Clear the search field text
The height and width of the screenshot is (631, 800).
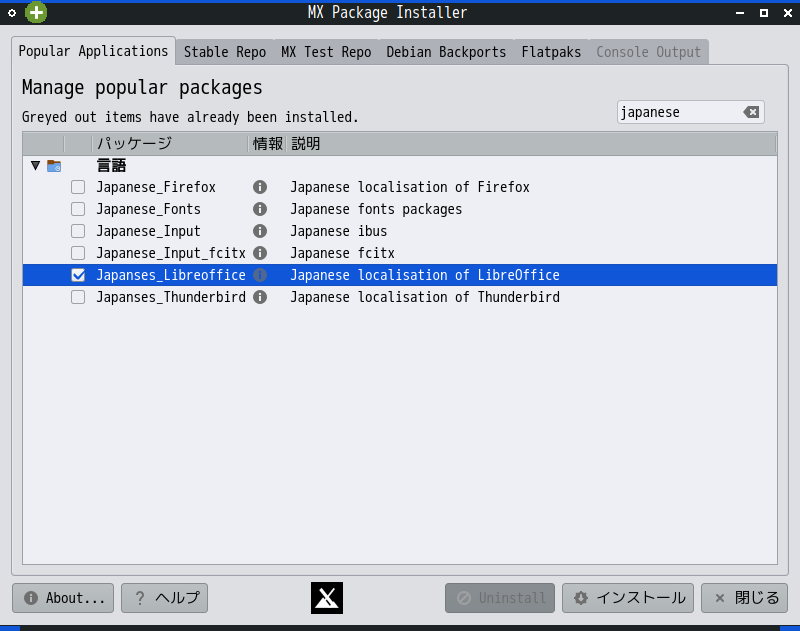click(751, 112)
